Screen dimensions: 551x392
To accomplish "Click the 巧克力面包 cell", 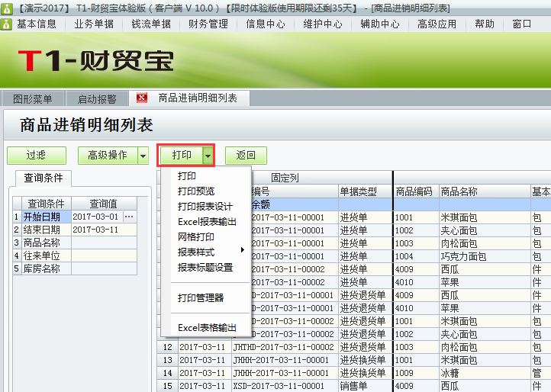I will pyautogui.click(x=485, y=256).
